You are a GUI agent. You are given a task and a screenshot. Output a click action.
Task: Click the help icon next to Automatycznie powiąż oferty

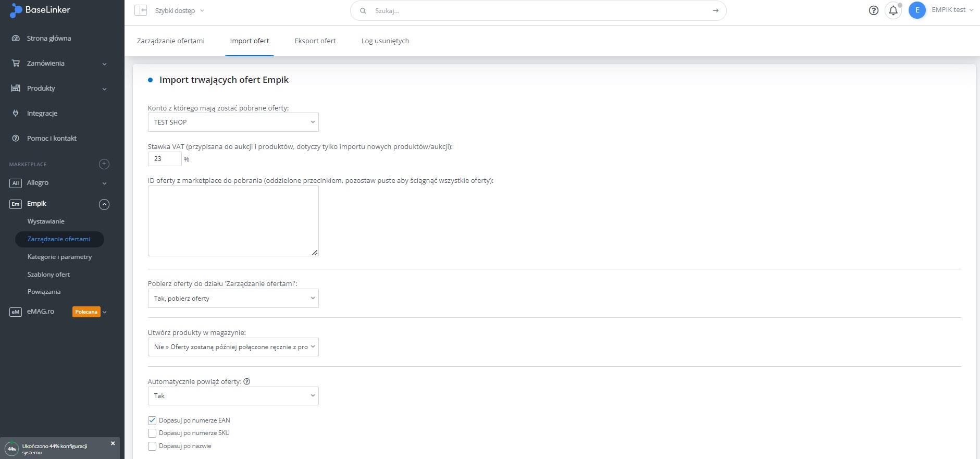pyautogui.click(x=247, y=381)
